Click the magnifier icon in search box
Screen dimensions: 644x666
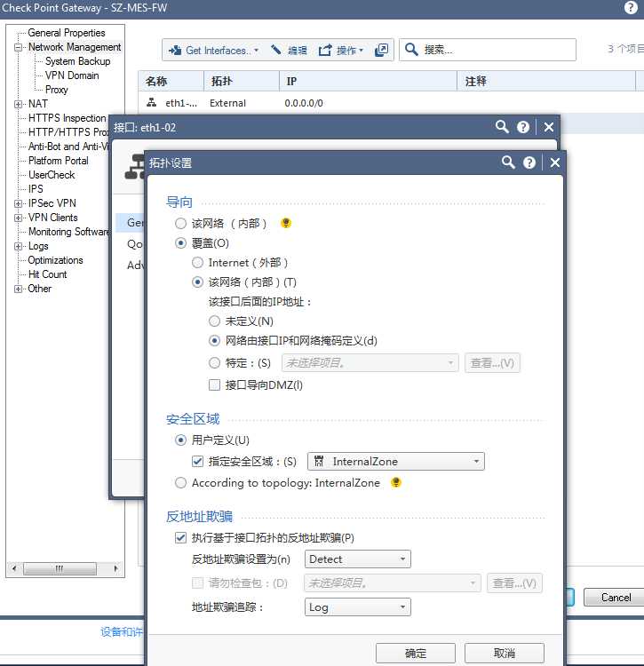click(410, 49)
